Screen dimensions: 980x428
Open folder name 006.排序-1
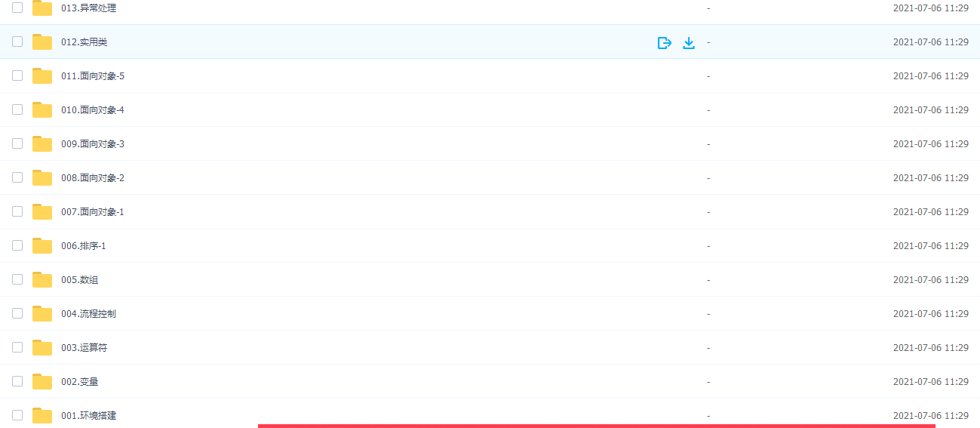pos(84,246)
